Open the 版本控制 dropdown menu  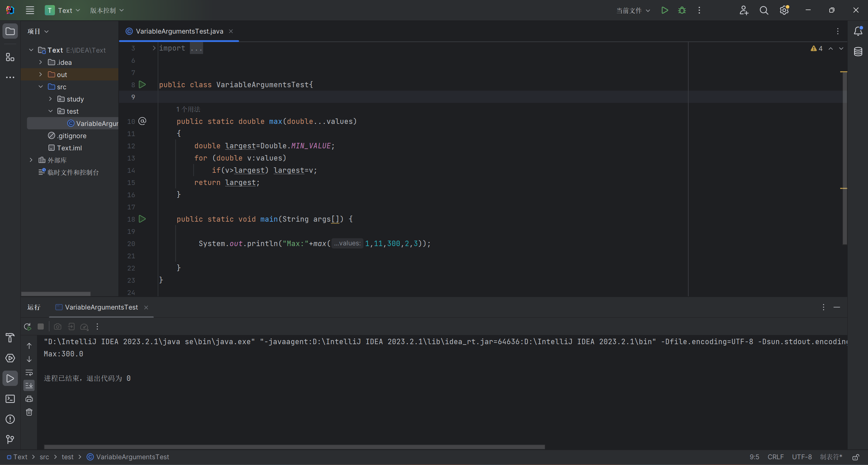coord(107,11)
